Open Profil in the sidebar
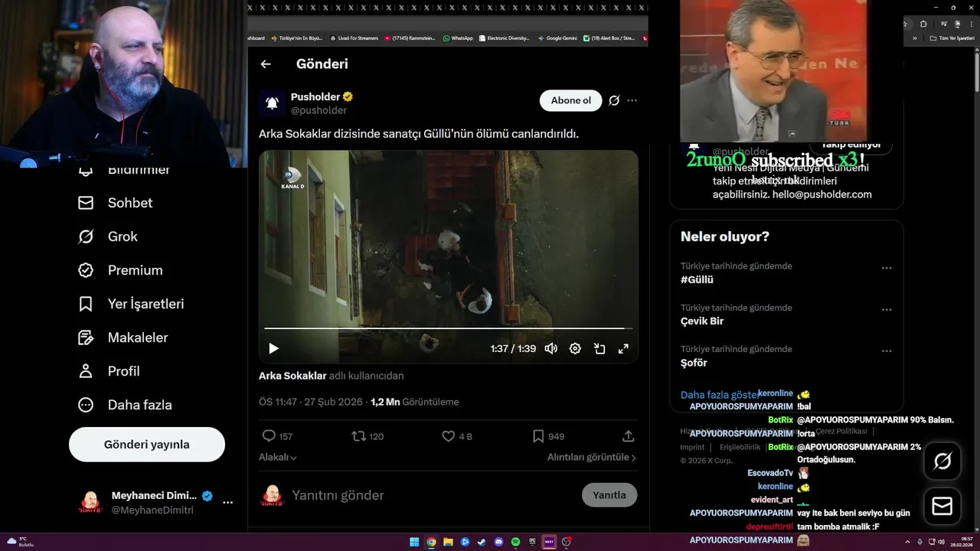Viewport: 980px width, 551px height. [109, 371]
